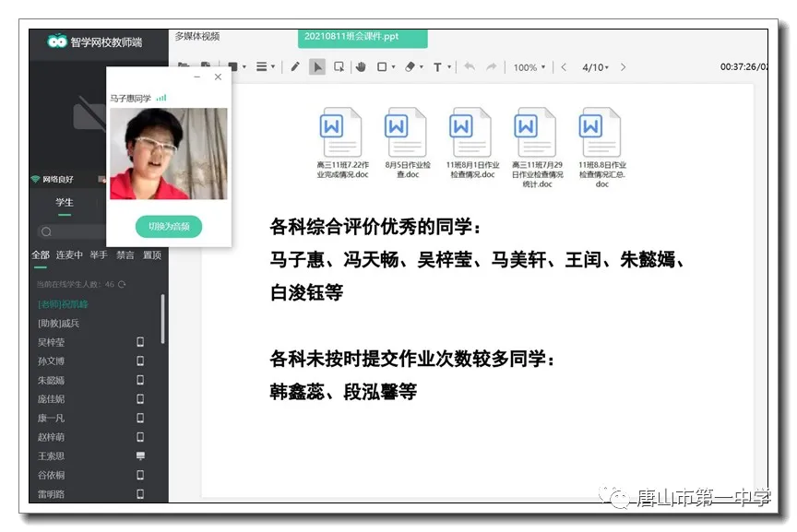Click the 切换为音频 button

click(x=169, y=226)
